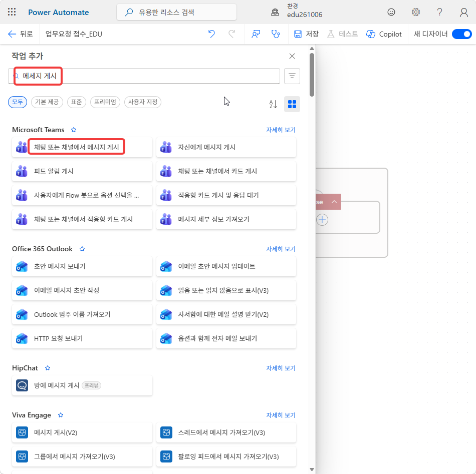Select 읽음 또는 읽지 않음으로 표시(V3) action

tap(226, 290)
